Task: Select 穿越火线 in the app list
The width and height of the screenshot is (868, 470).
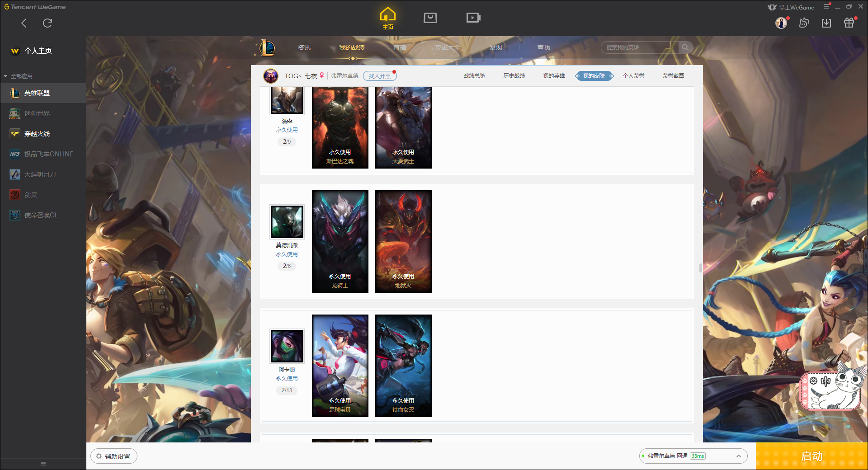Action: pyautogui.click(x=43, y=134)
